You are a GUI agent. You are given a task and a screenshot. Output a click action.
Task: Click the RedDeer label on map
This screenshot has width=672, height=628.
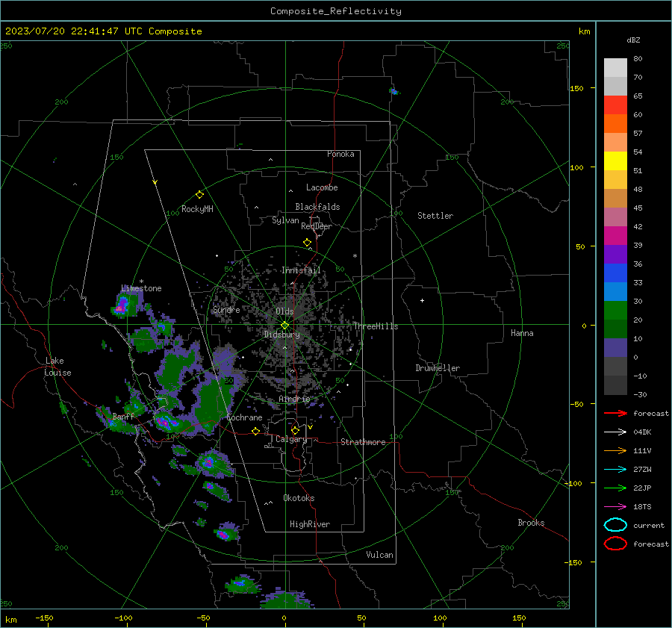click(x=317, y=226)
